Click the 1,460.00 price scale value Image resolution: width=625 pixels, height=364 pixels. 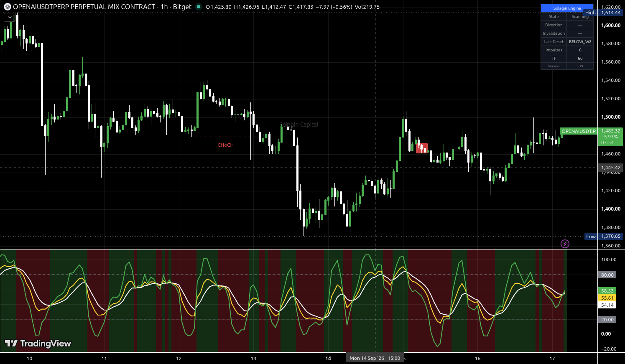click(611, 154)
